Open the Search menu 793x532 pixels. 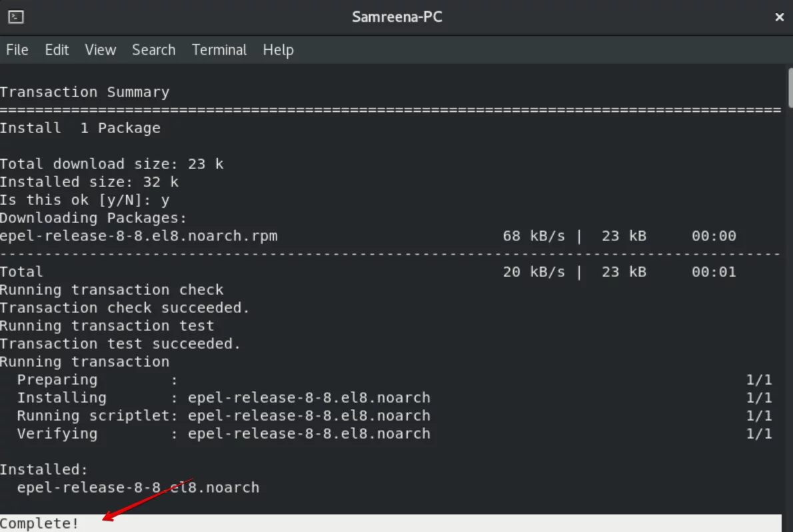click(154, 50)
